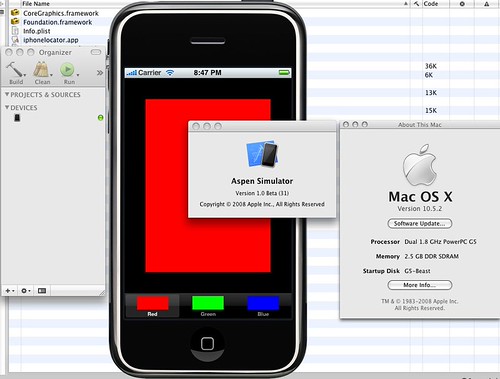The image size is (500, 379).
Task: Open the plus add menu in Organizer footer
Action: click(x=9, y=291)
